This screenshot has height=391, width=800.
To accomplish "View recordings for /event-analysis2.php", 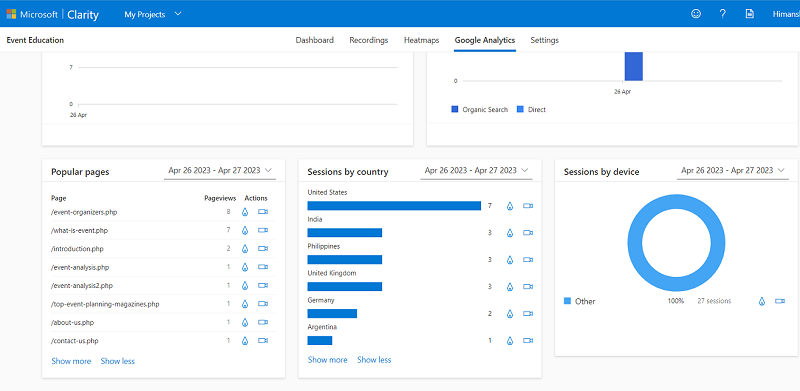I will point(263,285).
